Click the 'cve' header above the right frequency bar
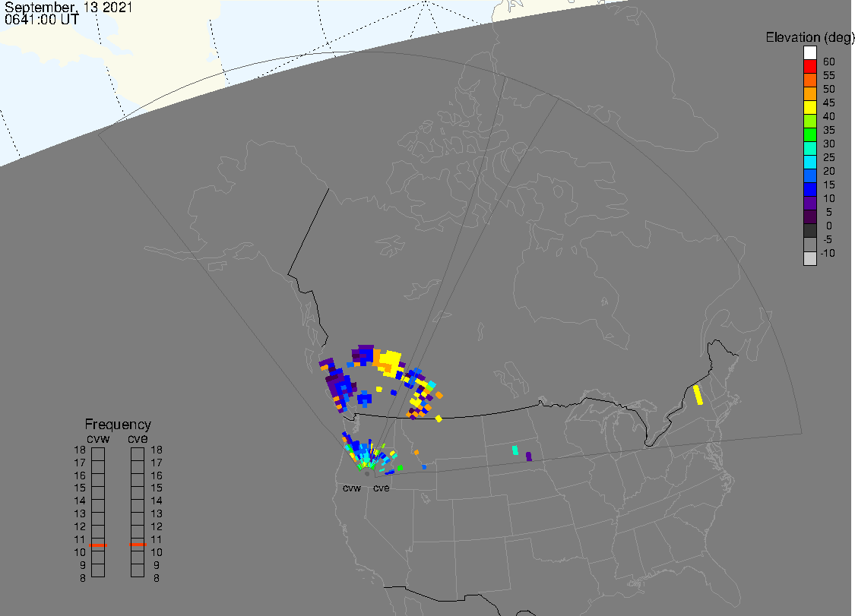 (x=138, y=439)
